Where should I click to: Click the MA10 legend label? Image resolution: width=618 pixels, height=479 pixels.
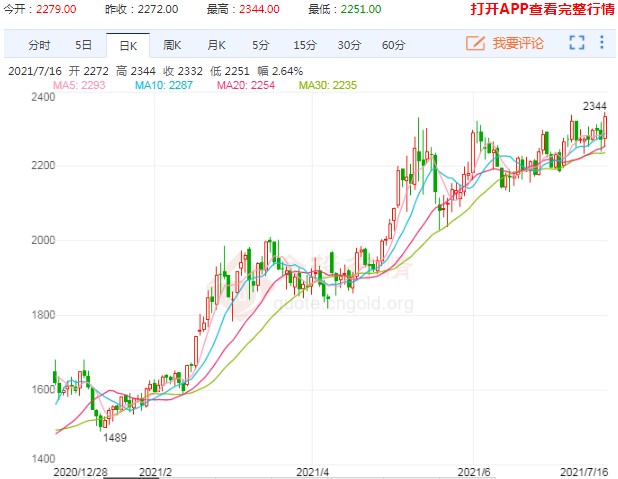tap(164, 85)
